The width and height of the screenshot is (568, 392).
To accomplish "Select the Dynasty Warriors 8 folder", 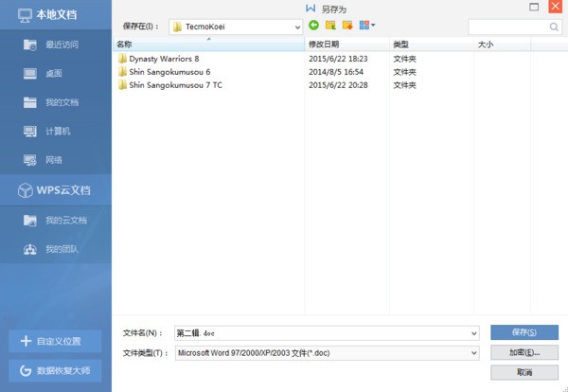I will (x=164, y=59).
